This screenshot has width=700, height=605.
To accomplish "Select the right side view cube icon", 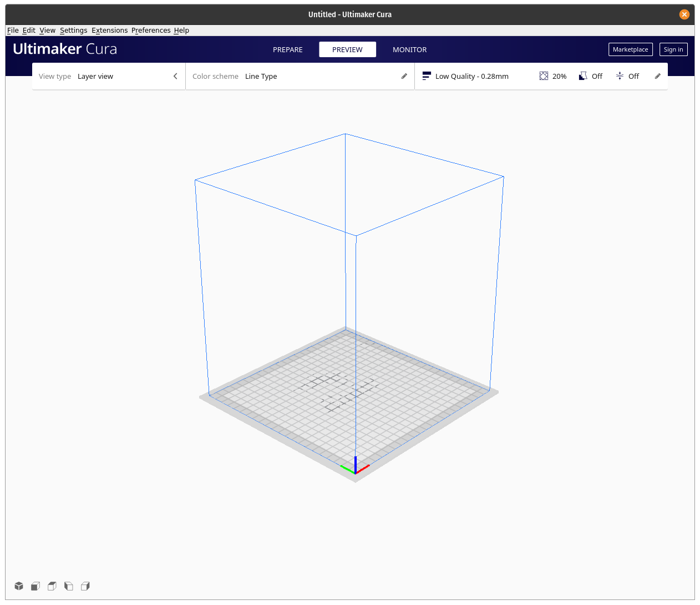I will (85, 586).
